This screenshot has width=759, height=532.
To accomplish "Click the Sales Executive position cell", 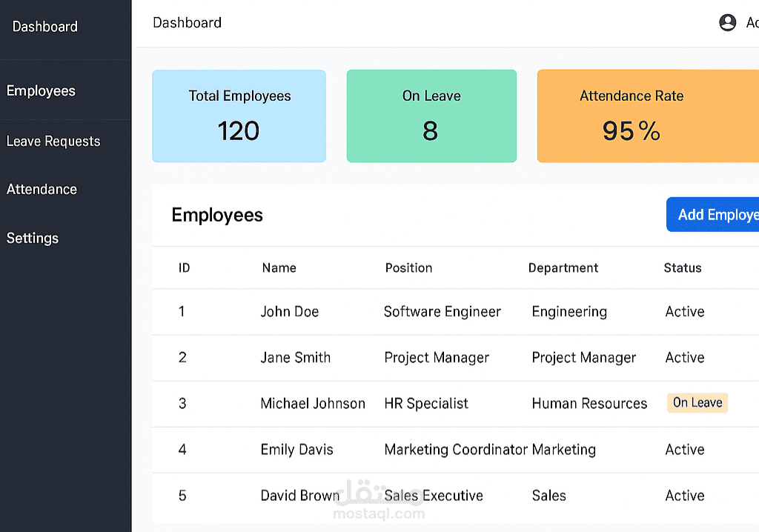I will pyautogui.click(x=434, y=496).
